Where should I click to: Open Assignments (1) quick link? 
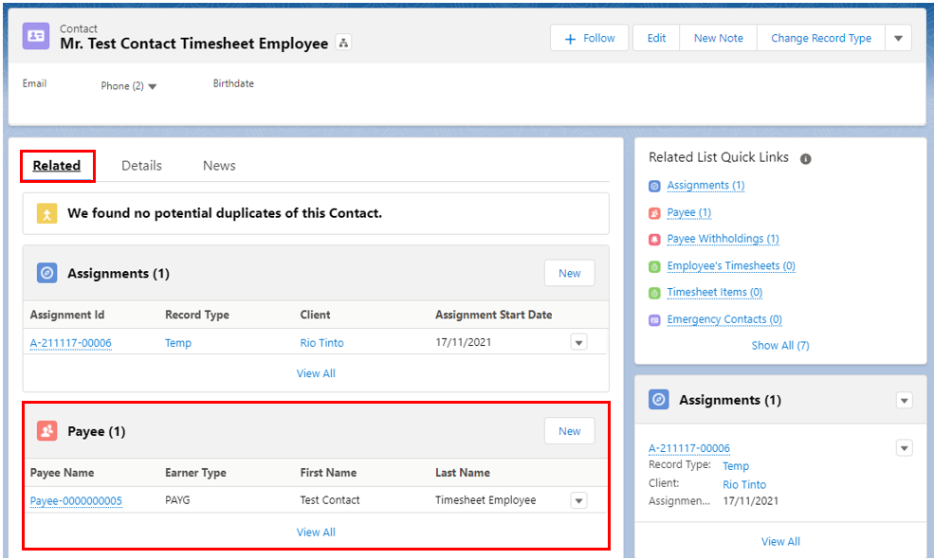tap(705, 186)
